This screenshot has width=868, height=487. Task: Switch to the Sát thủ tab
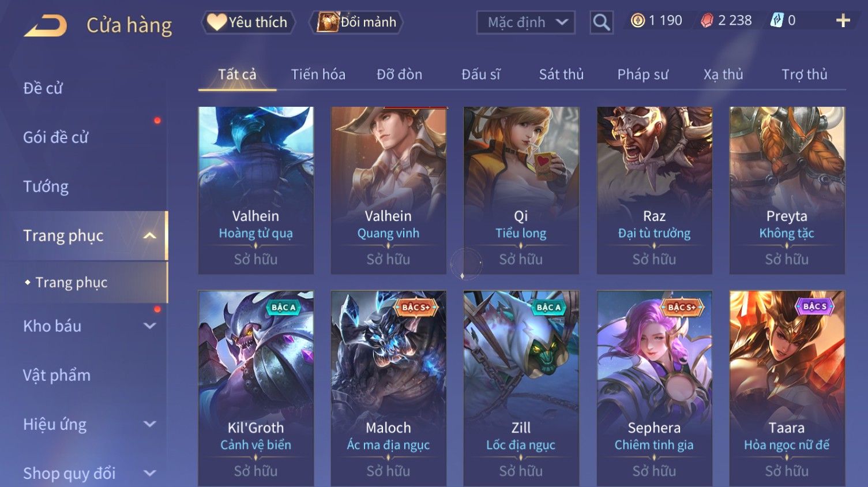(561, 74)
